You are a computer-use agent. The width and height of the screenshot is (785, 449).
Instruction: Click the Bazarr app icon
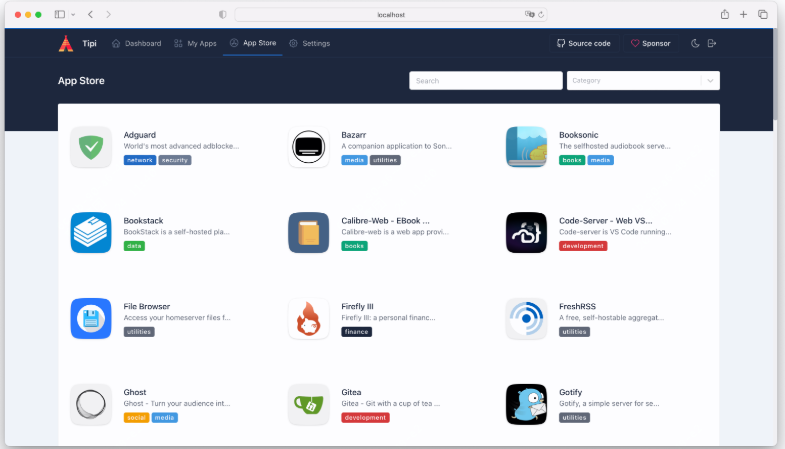(x=309, y=147)
